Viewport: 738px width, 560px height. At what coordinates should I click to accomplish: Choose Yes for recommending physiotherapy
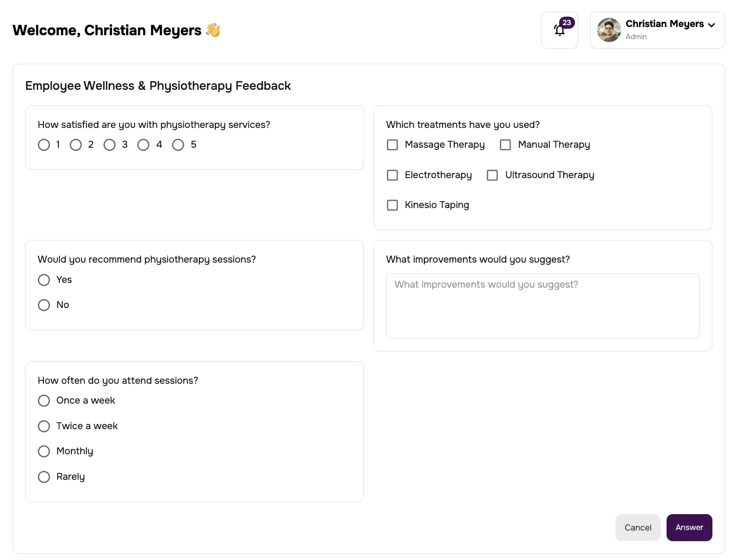point(44,280)
